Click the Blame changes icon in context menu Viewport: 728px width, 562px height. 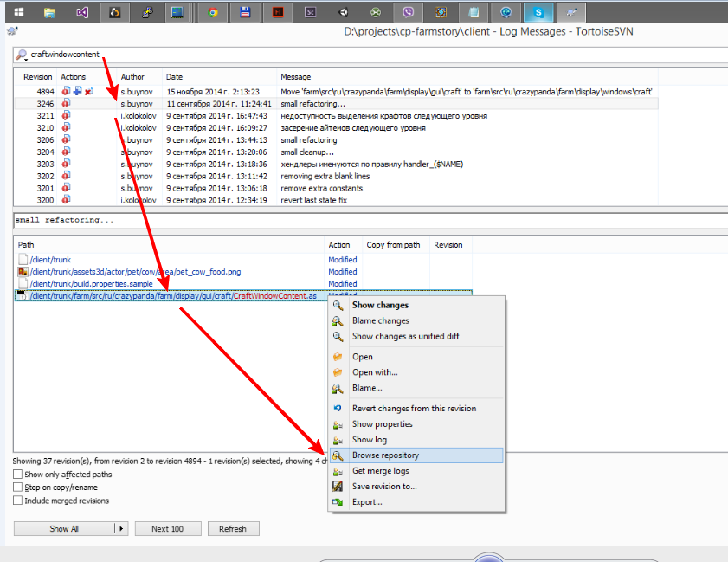pyautogui.click(x=338, y=321)
